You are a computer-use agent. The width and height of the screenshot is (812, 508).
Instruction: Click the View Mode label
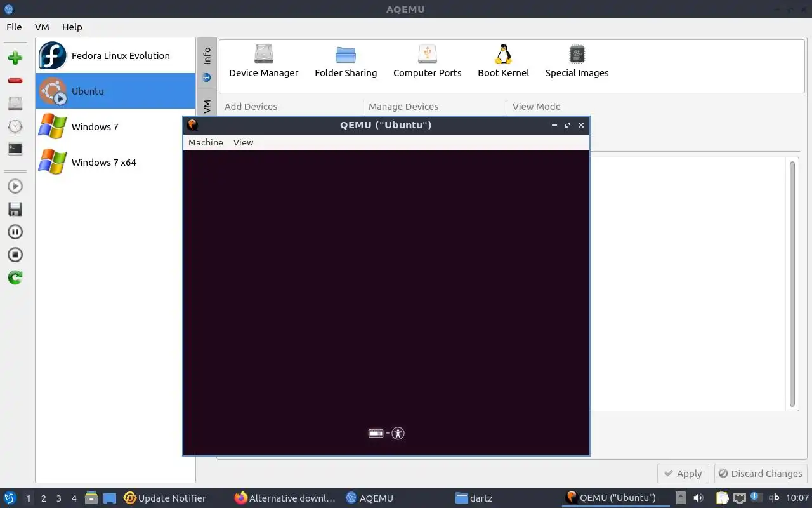click(537, 107)
